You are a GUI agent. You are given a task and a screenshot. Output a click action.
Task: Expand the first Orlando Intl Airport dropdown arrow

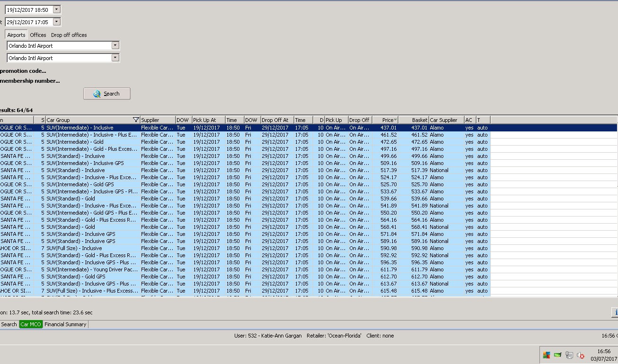pyautogui.click(x=115, y=46)
